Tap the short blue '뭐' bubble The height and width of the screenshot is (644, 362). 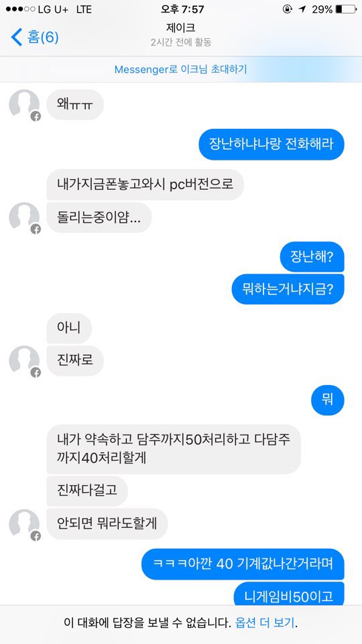pyautogui.click(x=328, y=400)
